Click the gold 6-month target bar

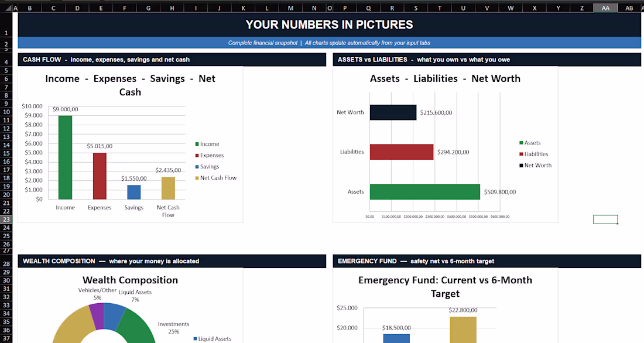pos(463,330)
